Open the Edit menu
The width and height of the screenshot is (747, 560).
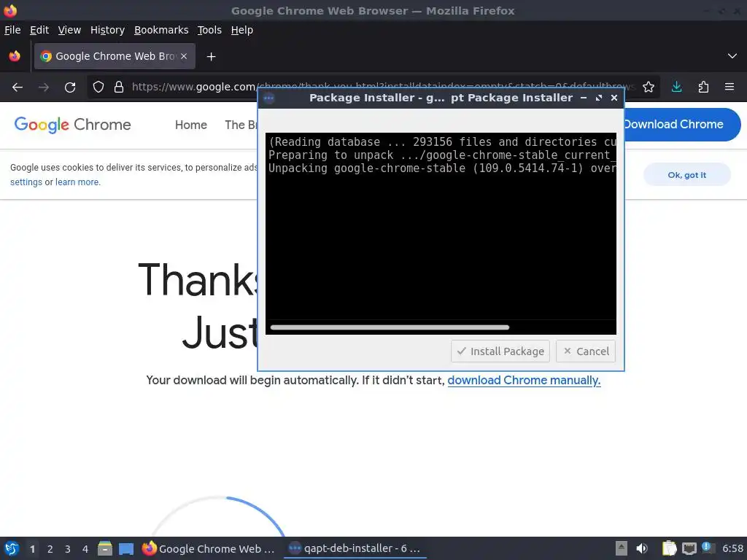(x=39, y=30)
